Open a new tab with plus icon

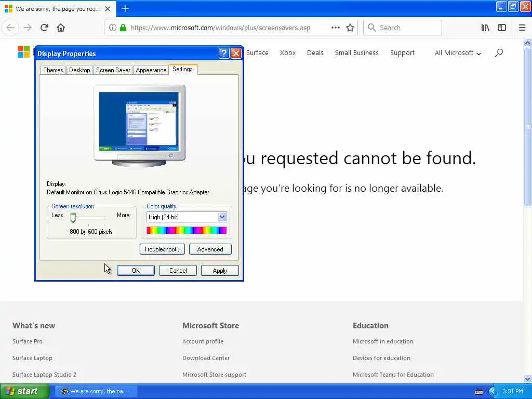pos(125,8)
